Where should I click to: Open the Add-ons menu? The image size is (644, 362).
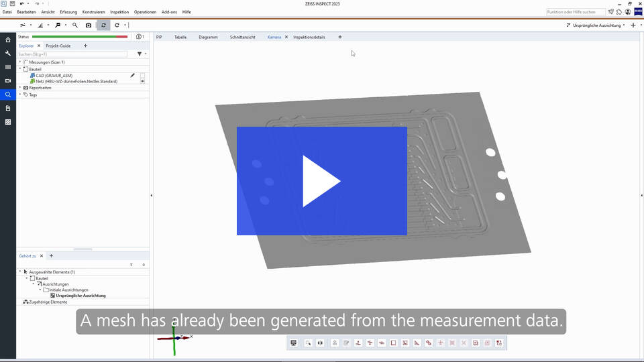coord(169,12)
